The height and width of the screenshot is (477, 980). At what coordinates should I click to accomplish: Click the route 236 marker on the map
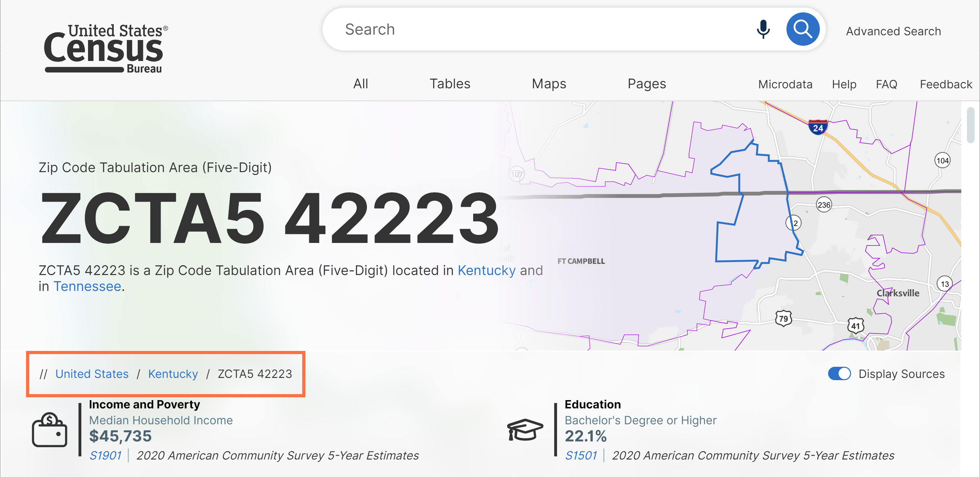824,205
